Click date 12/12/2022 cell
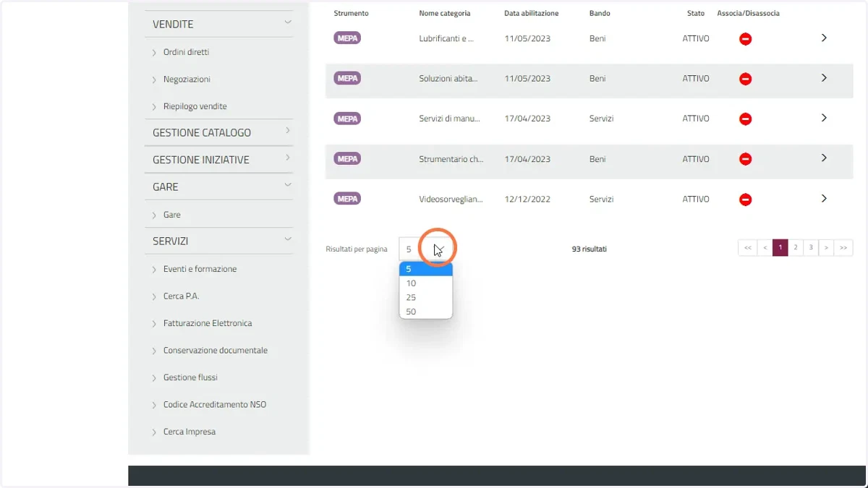 (x=527, y=199)
